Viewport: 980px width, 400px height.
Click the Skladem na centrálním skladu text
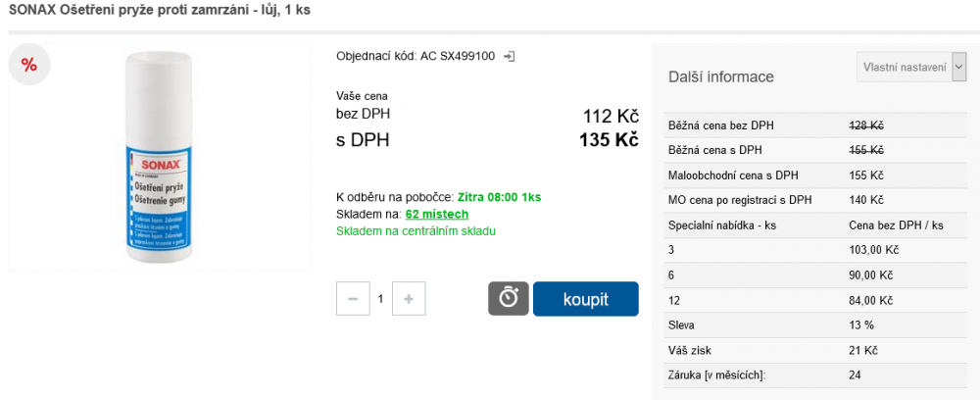coord(416,231)
